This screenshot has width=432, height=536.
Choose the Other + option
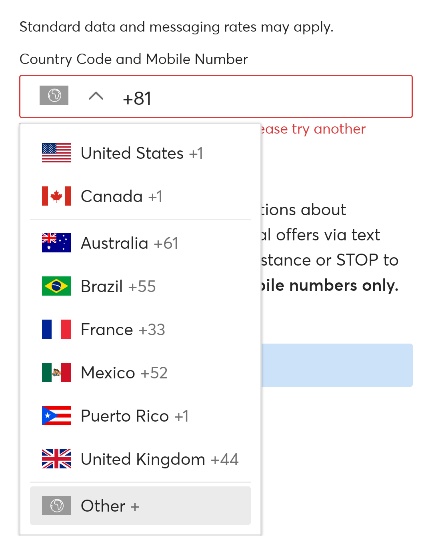click(140, 506)
